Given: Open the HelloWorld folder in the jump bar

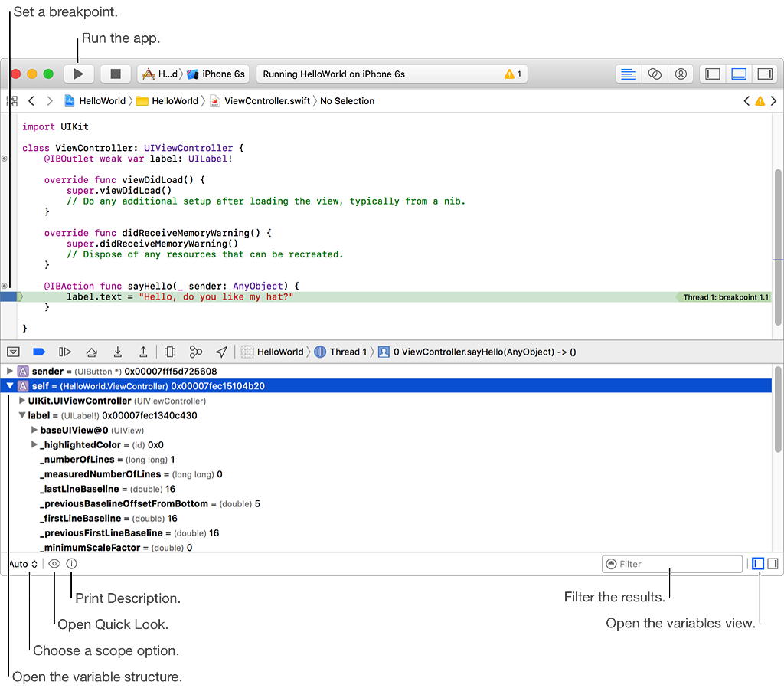Looking at the screenshot, I should click(168, 101).
